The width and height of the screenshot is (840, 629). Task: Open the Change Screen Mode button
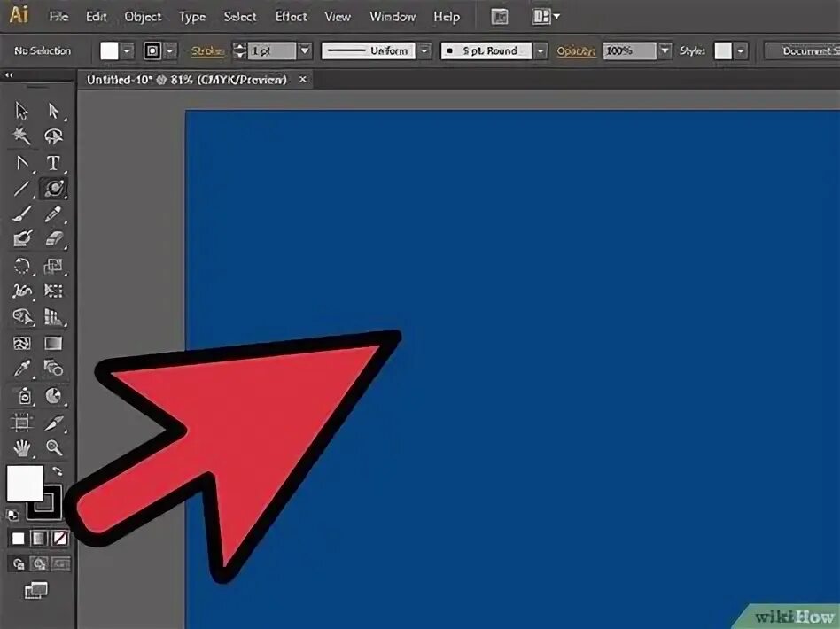pyautogui.click(x=36, y=590)
